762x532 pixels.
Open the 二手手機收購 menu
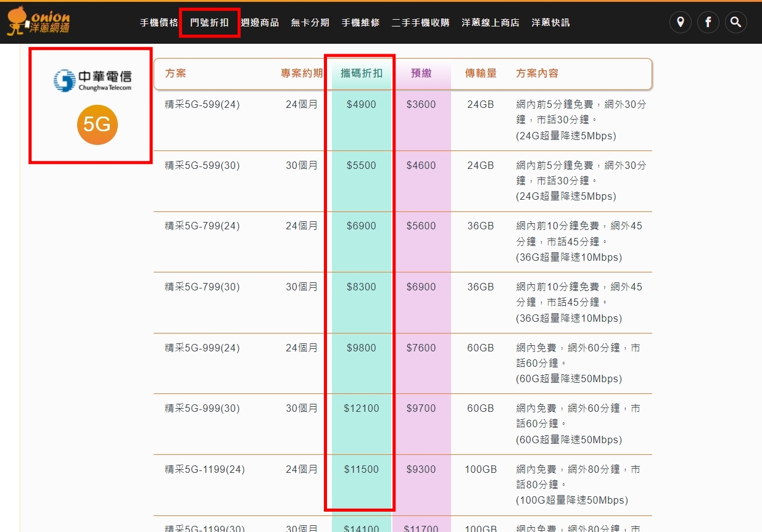click(x=421, y=23)
